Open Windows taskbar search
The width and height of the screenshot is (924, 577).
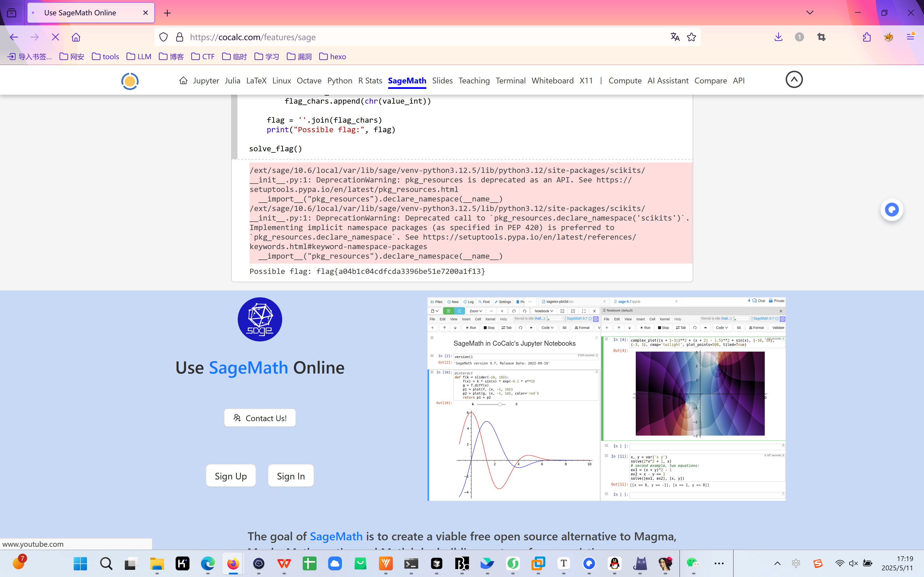[x=106, y=563]
